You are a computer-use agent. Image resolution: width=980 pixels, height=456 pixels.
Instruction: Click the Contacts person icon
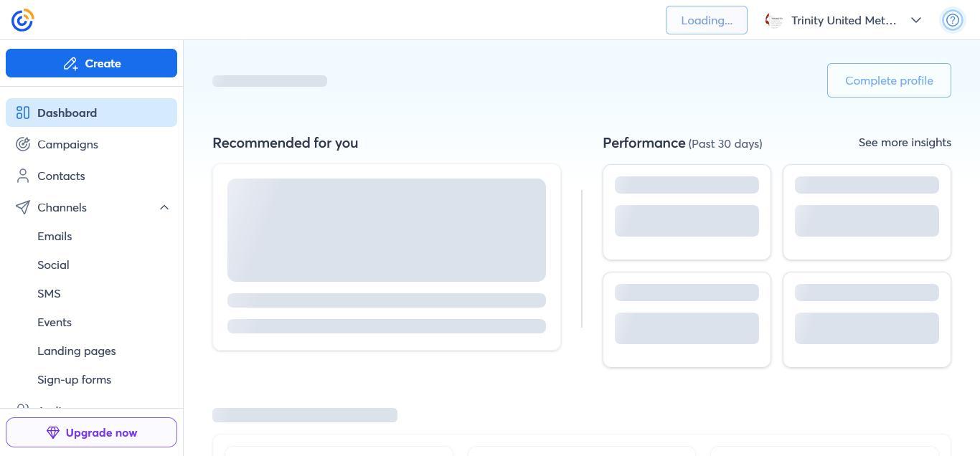pos(23,176)
